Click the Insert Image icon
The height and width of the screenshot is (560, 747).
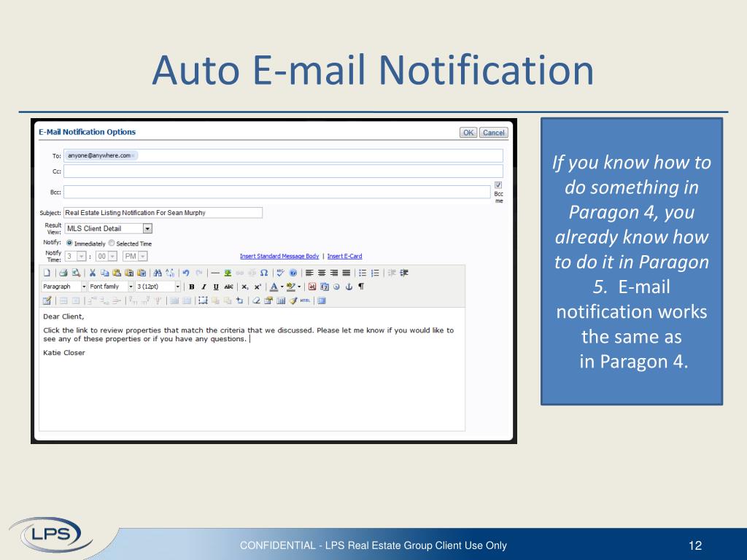pyautogui.click(x=228, y=273)
